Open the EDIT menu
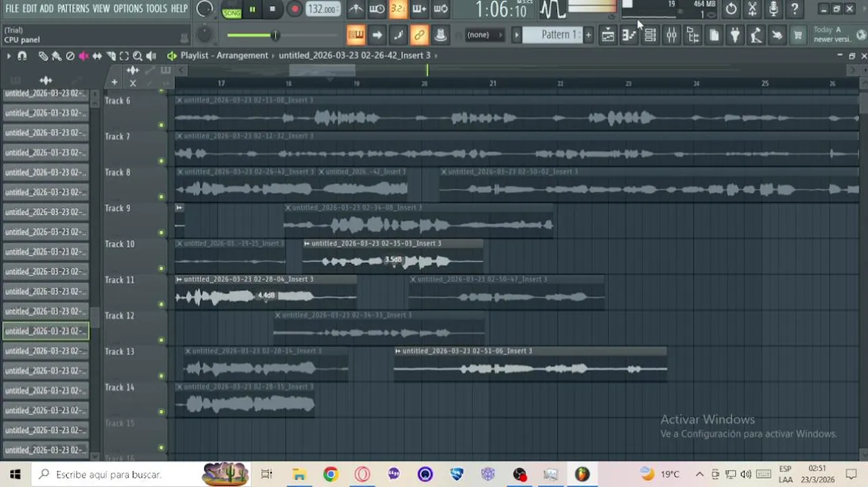 [29, 8]
